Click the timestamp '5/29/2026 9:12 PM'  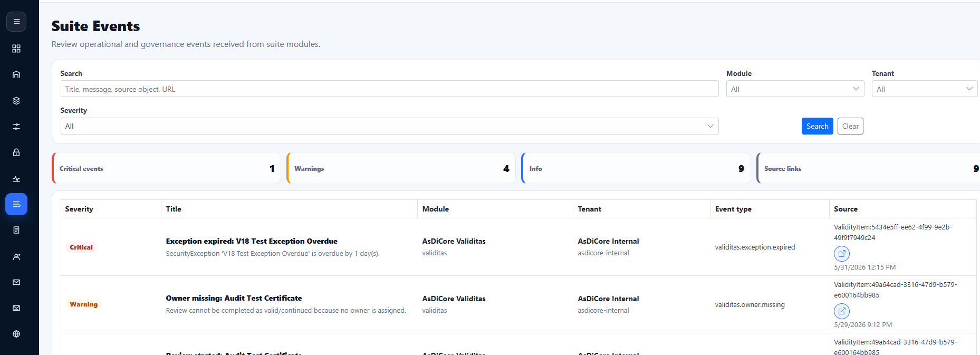[863, 325]
